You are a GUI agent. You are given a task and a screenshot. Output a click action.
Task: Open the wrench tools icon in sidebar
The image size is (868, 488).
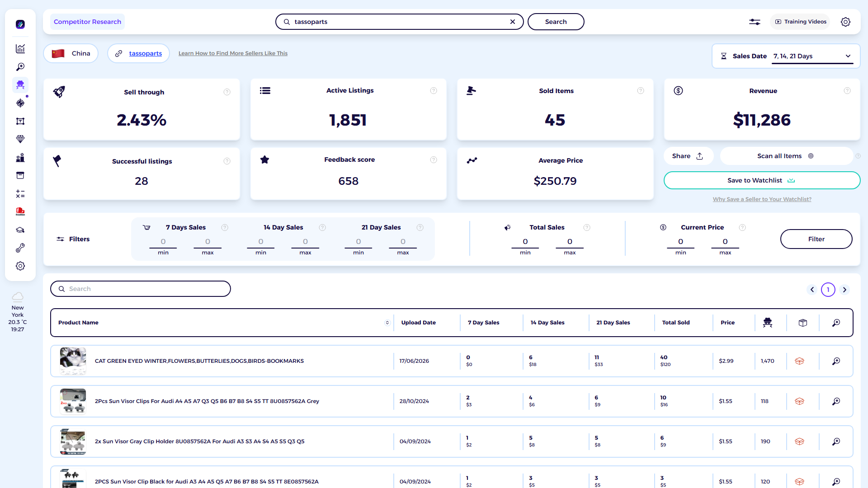tap(20, 248)
